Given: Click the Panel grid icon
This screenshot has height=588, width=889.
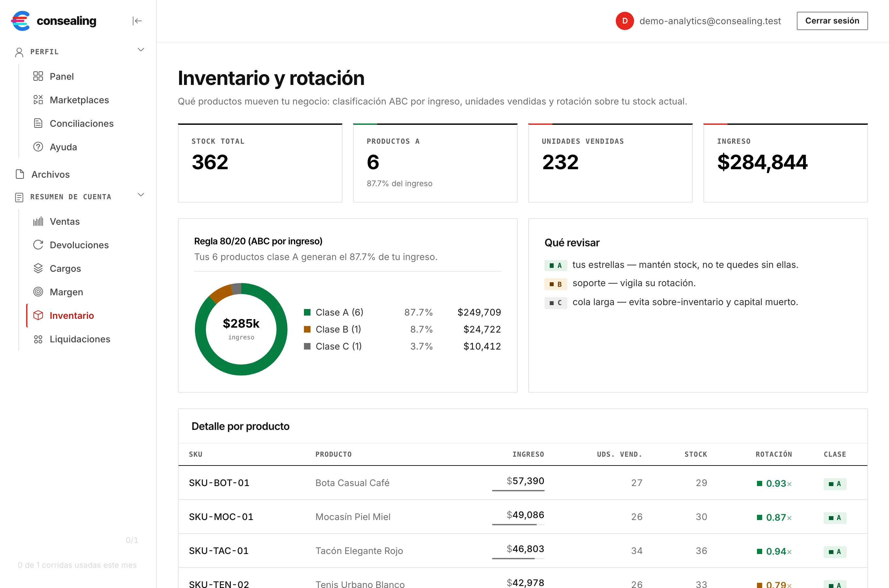Looking at the screenshot, I should [38, 76].
